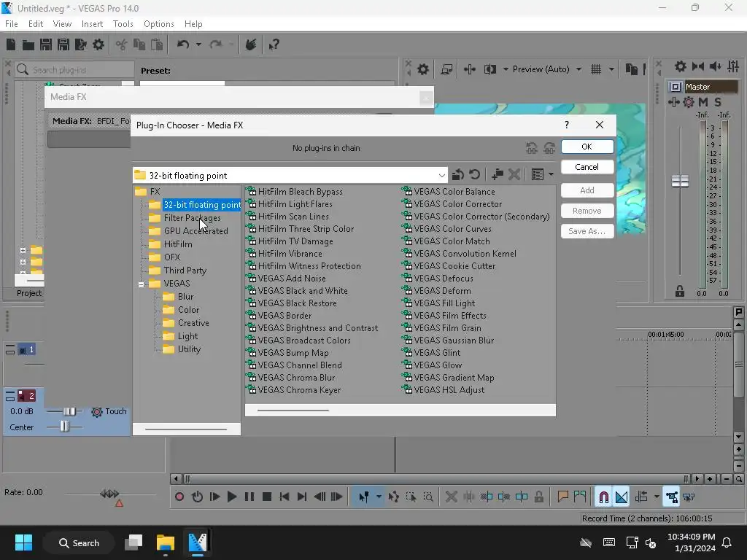747x560 pixels.
Task: Insert region icon in timeline toolbar
Action: [x=580, y=497]
